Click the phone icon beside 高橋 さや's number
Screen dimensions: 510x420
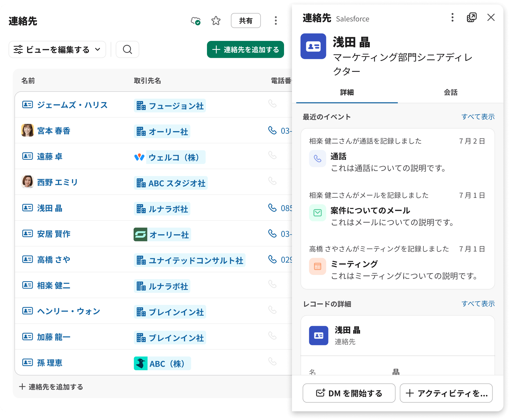pos(272,260)
